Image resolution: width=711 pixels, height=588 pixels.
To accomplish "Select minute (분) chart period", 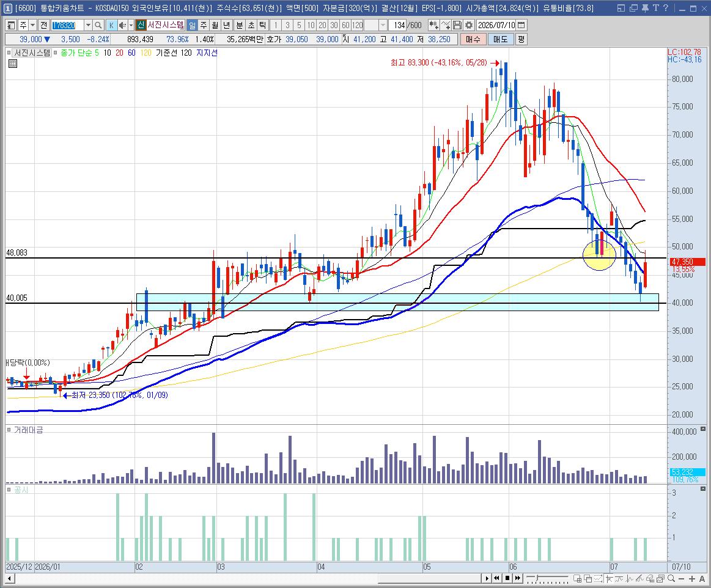I will click(240, 26).
